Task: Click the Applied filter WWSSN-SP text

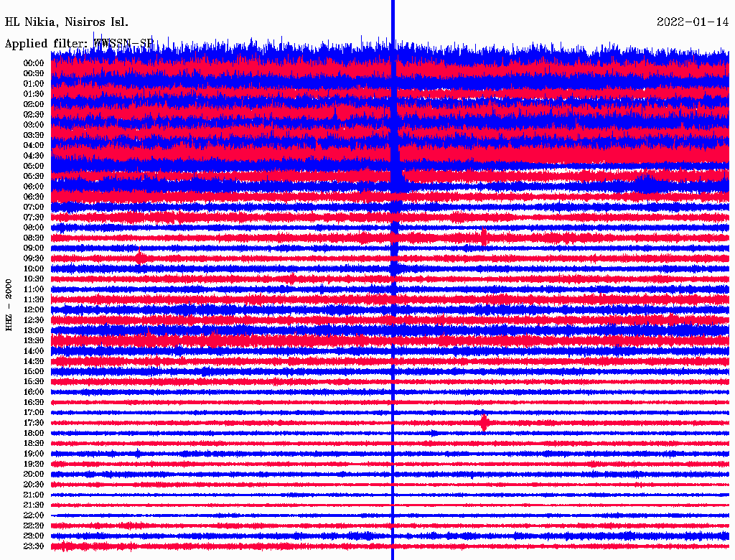Action: point(79,44)
